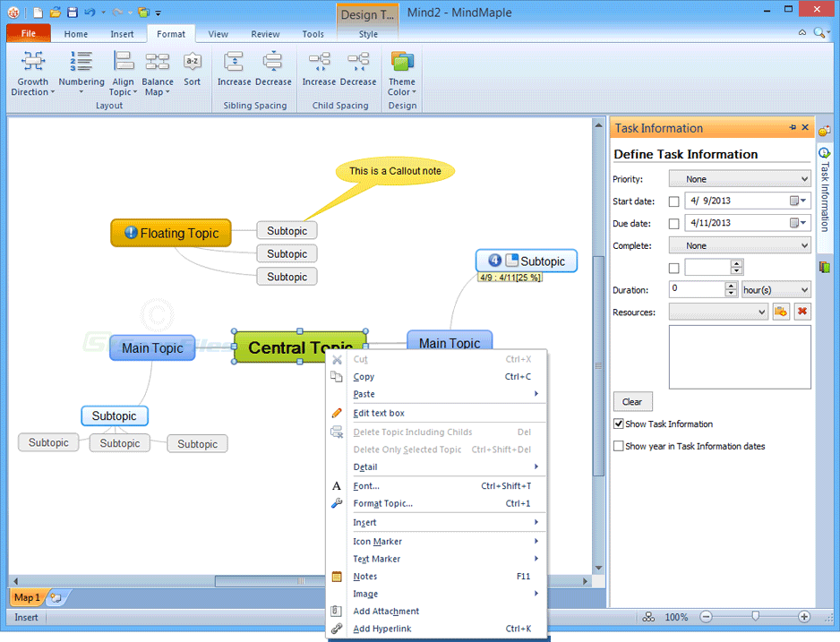Click the new map tab icon beside Map 1

[x=56, y=597]
